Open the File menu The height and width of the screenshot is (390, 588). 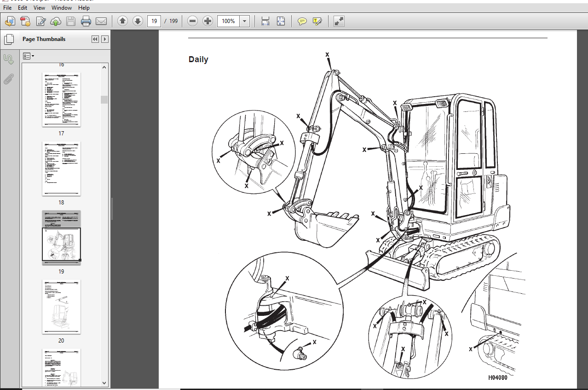pyautogui.click(x=7, y=8)
